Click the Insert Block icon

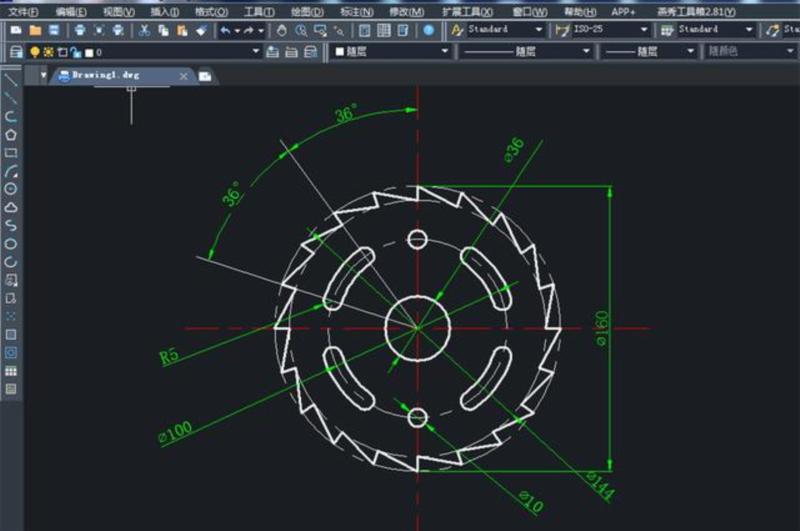pos(11,280)
